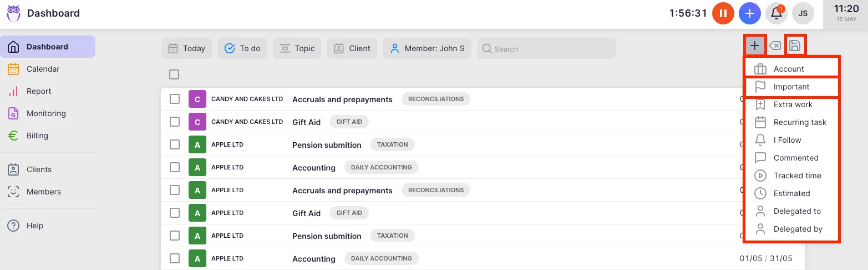Pause the running timer

[723, 13]
